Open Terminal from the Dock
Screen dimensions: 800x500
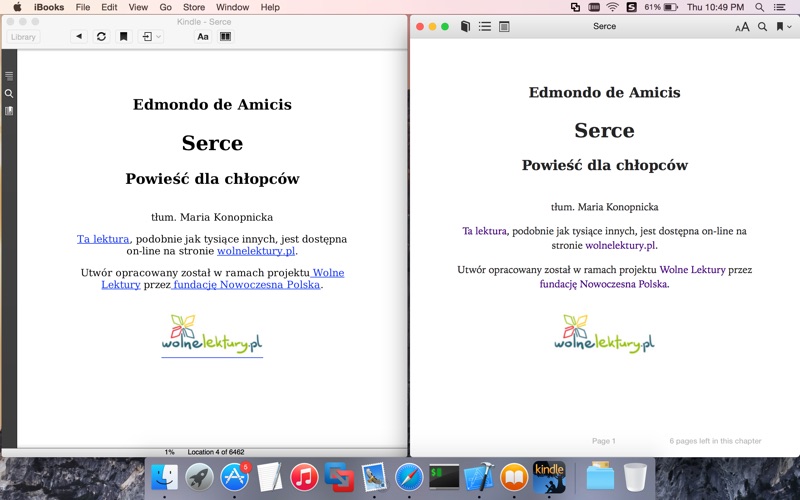(444, 478)
